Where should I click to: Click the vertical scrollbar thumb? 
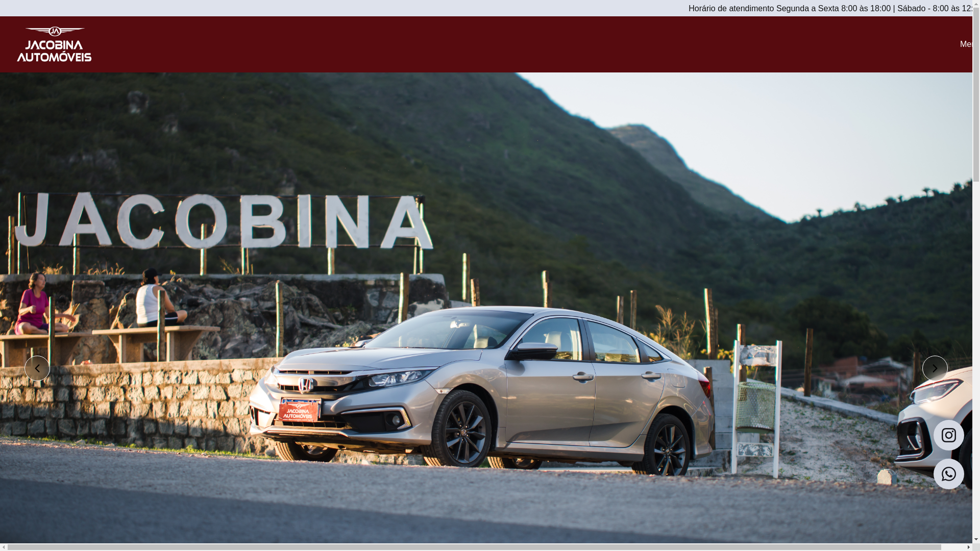[976, 95]
